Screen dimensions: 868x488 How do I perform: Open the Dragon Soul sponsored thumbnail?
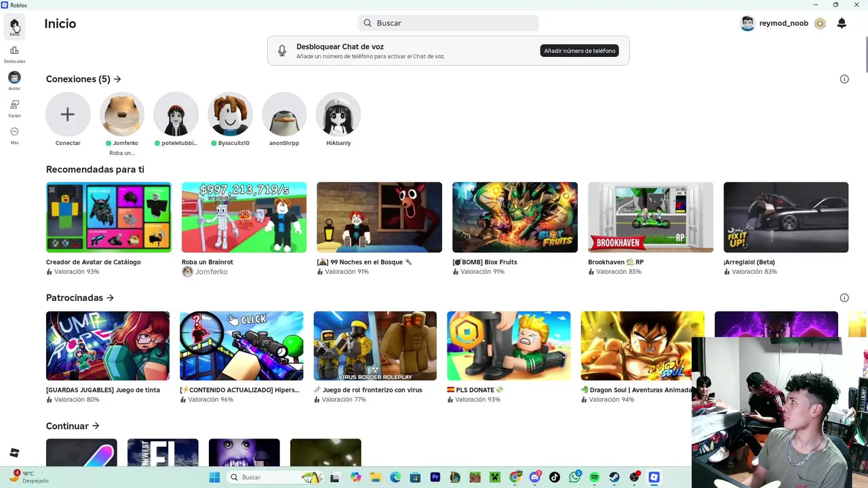click(642, 346)
